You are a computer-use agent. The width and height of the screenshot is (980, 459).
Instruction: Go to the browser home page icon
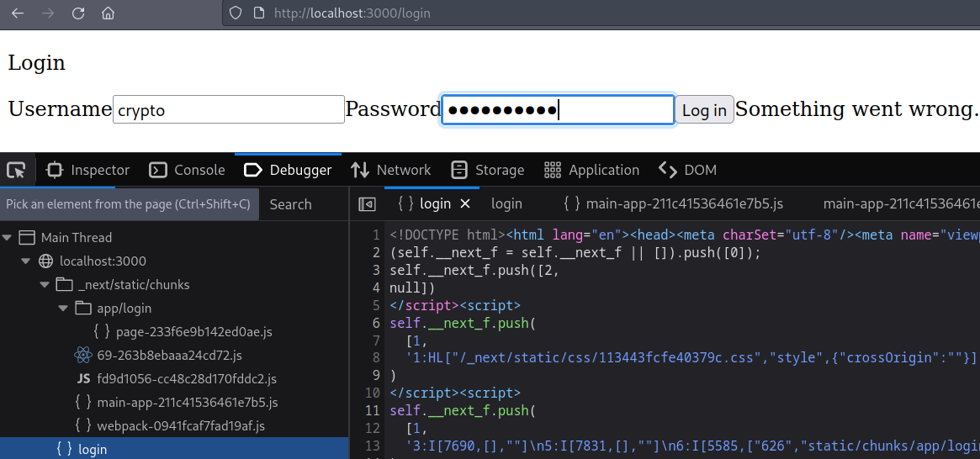[108, 13]
